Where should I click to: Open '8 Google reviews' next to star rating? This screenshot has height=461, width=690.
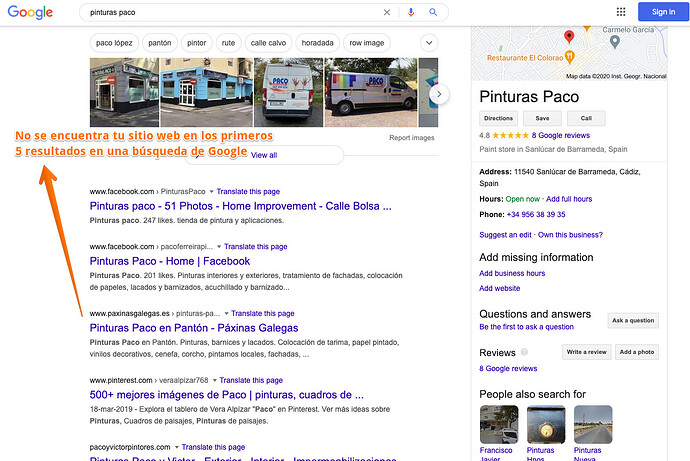561,135
